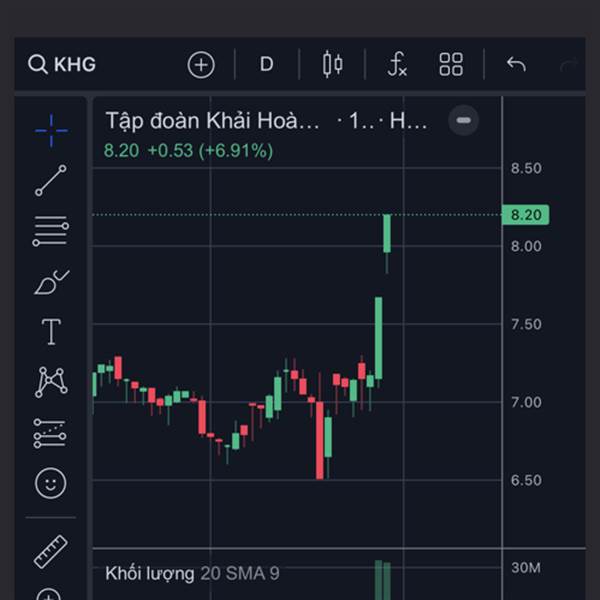Undo the last chart action
This screenshot has width=600, height=600.
point(516,64)
